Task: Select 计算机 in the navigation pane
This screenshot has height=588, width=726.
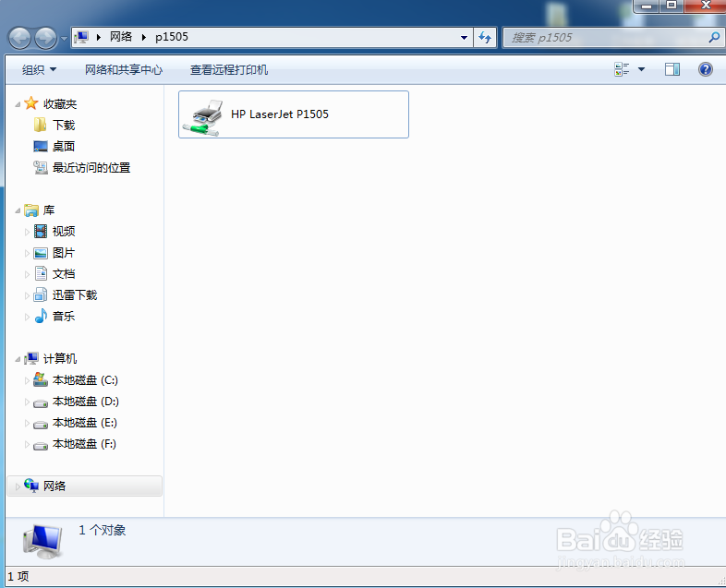Action: (x=60, y=358)
